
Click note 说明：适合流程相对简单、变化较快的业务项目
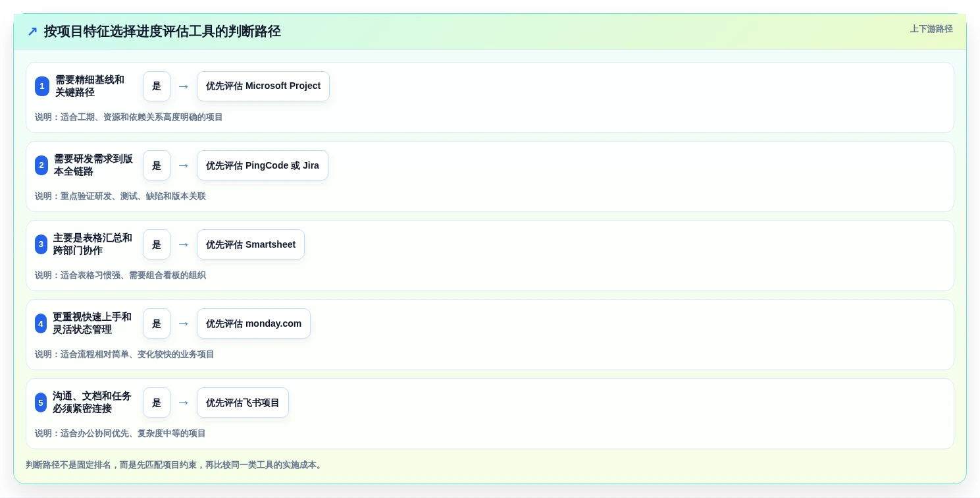coord(124,354)
